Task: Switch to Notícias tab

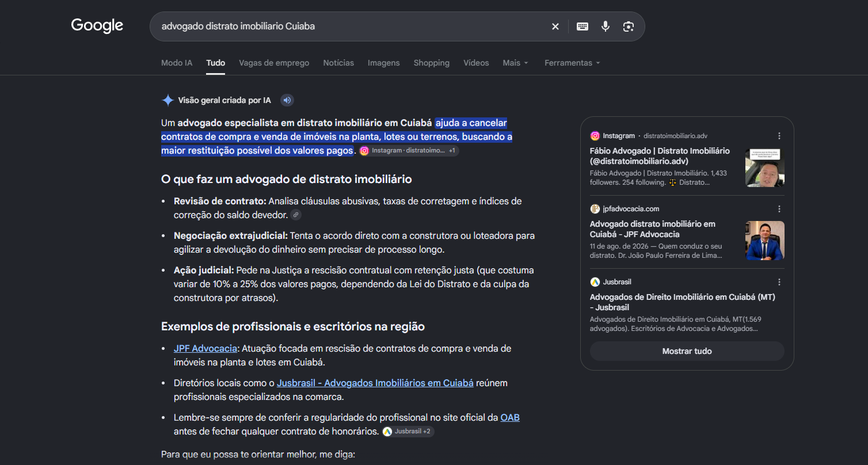Action: (x=338, y=63)
